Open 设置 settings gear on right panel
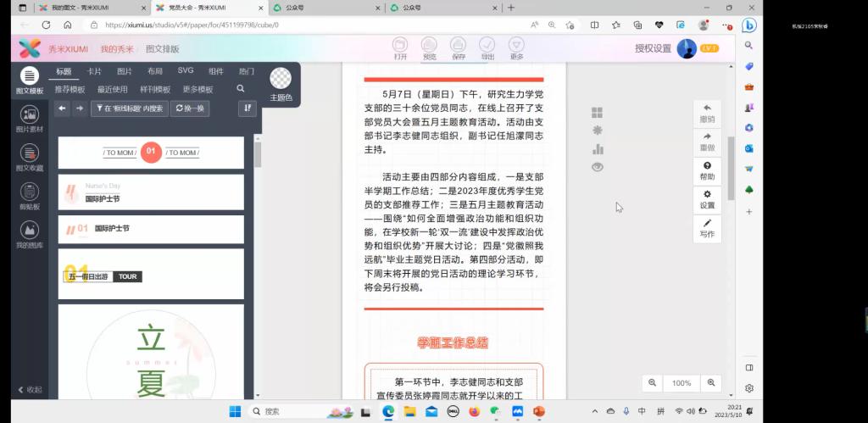Image resolution: width=868 pixels, height=423 pixels. click(707, 199)
